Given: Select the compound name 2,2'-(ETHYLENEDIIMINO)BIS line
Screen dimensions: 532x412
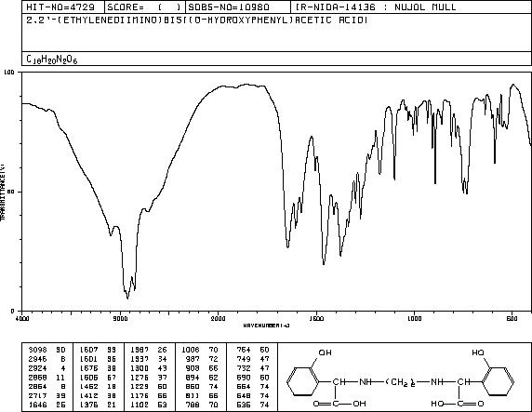Looking at the screenshot, I should (x=197, y=20).
